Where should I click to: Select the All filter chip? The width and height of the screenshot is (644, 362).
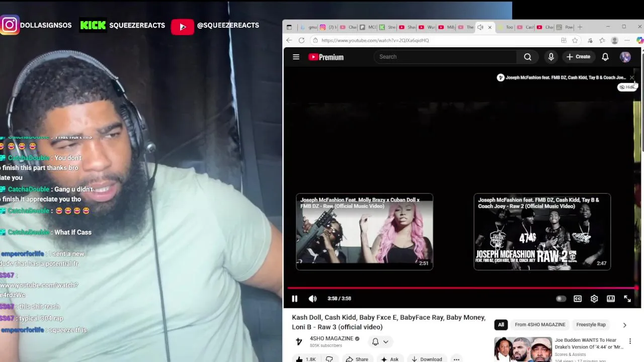[501, 325]
